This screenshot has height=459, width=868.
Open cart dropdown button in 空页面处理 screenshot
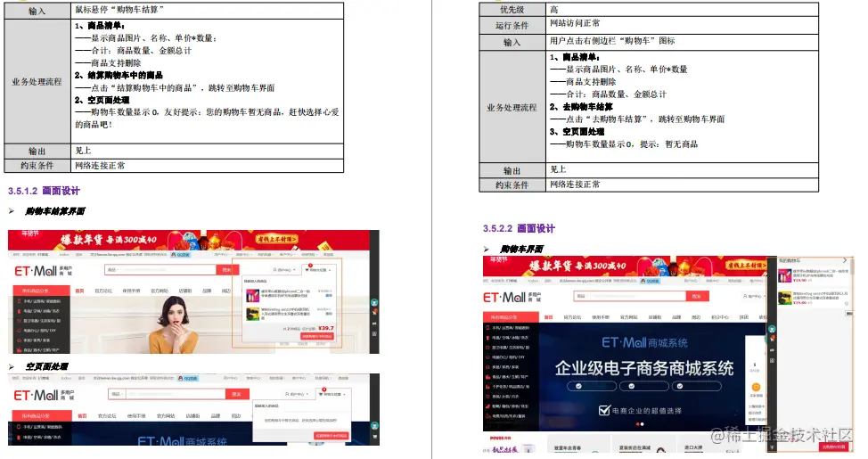pos(333,394)
